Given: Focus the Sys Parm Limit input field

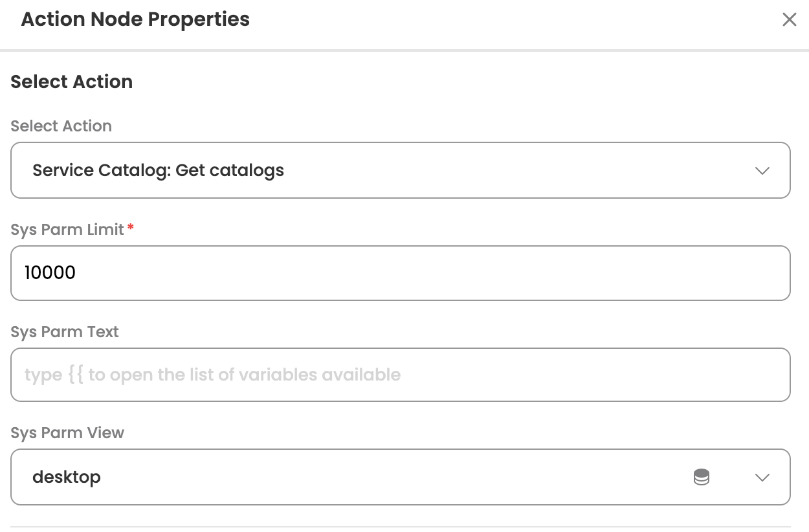Looking at the screenshot, I should (401, 273).
